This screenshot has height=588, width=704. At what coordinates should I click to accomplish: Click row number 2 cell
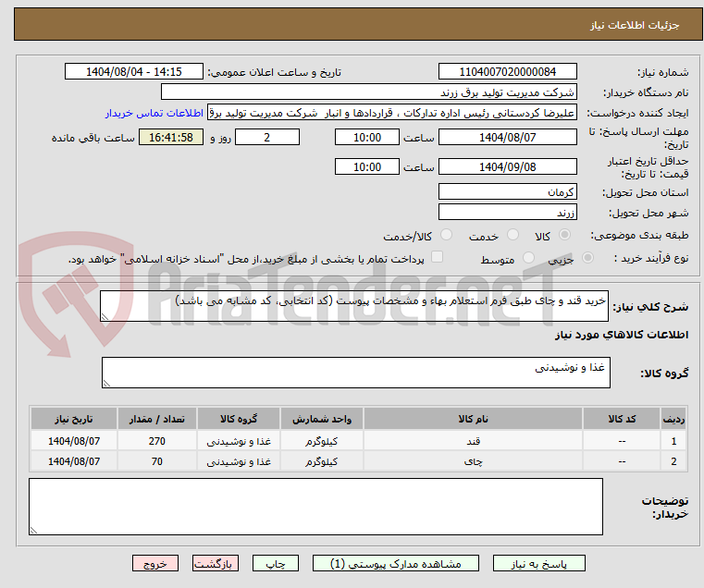coord(673,461)
